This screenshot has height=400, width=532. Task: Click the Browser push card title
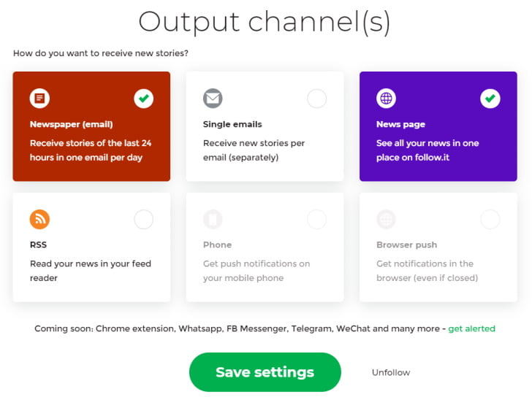pyautogui.click(x=407, y=245)
